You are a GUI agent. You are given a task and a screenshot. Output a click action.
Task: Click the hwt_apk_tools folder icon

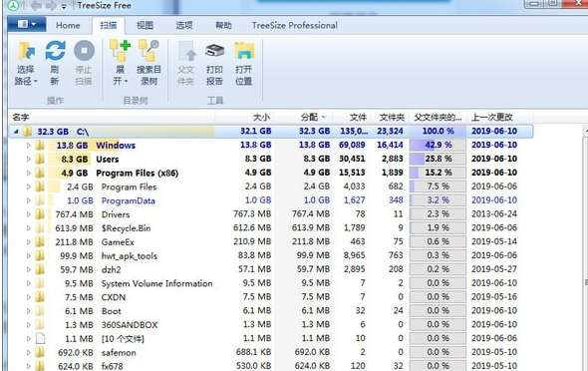40,256
